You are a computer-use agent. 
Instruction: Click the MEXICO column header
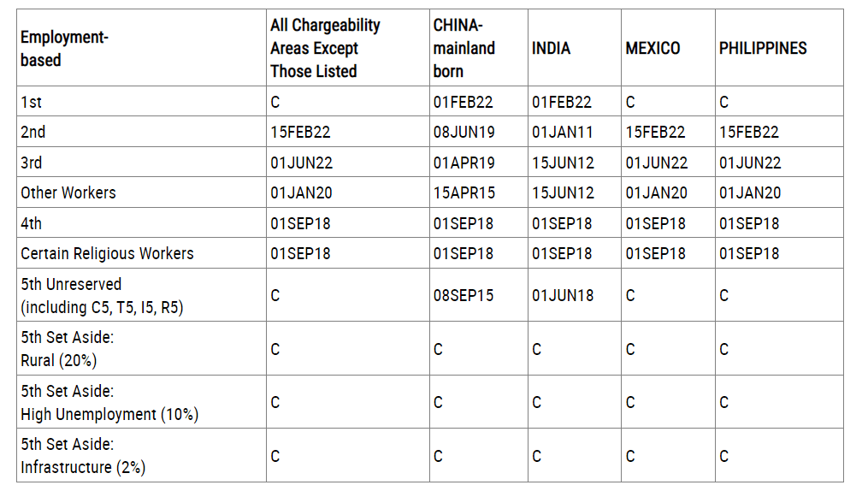click(x=652, y=49)
